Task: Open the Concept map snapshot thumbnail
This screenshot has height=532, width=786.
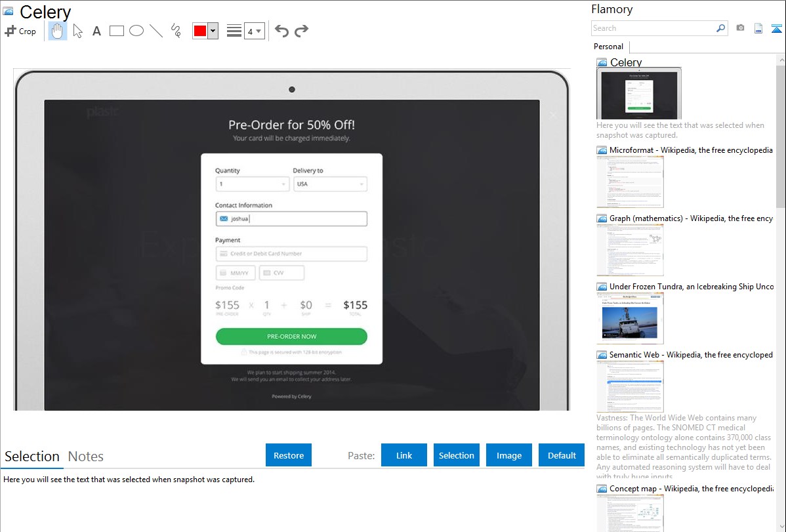Action: (630, 513)
